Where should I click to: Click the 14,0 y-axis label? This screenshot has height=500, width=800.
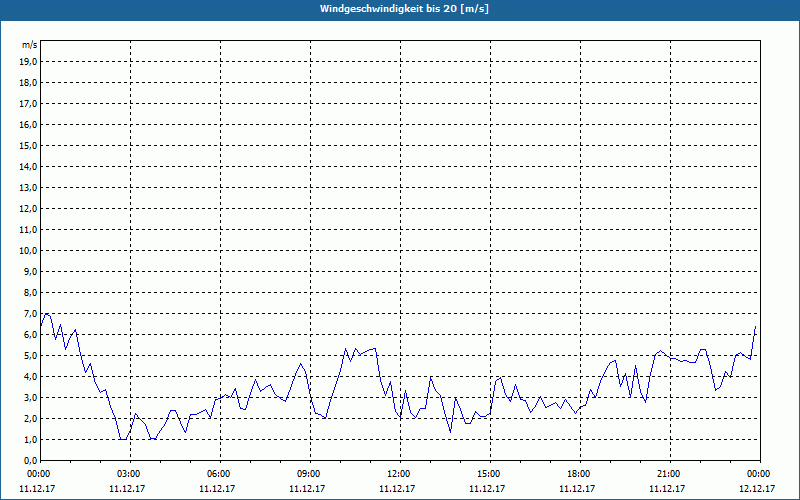(x=28, y=167)
